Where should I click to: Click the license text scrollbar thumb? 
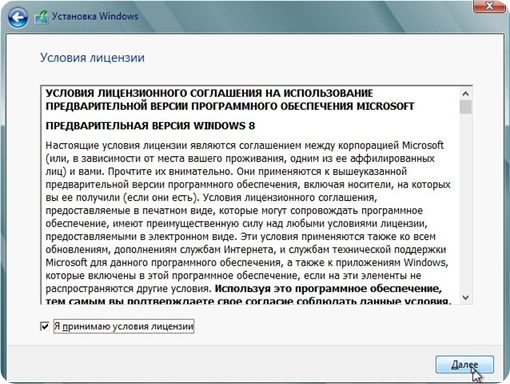coord(466,107)
